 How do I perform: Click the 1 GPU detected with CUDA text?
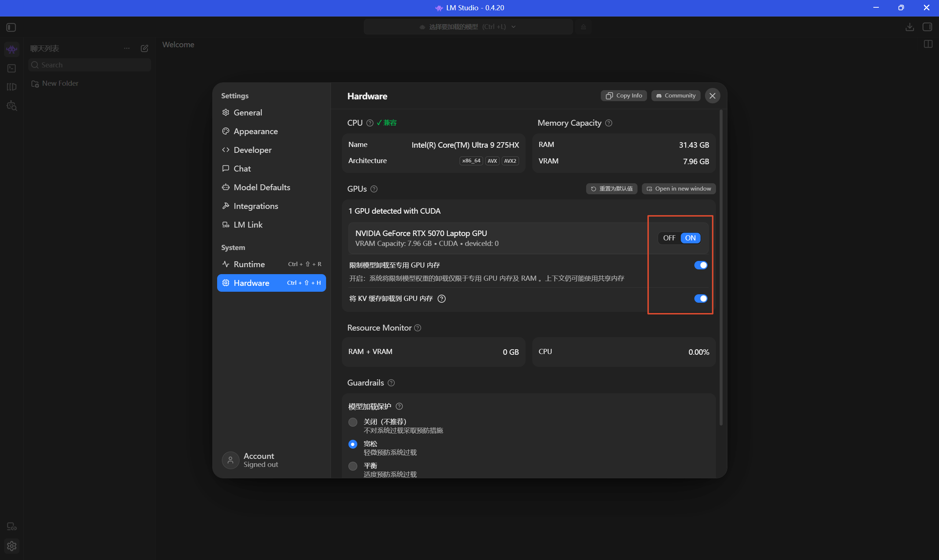394,211
